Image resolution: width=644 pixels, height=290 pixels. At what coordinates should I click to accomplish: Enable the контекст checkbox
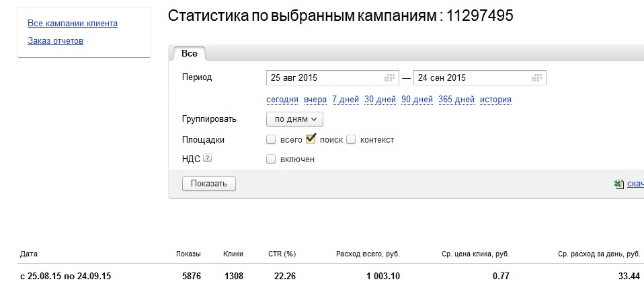point(350,140)
